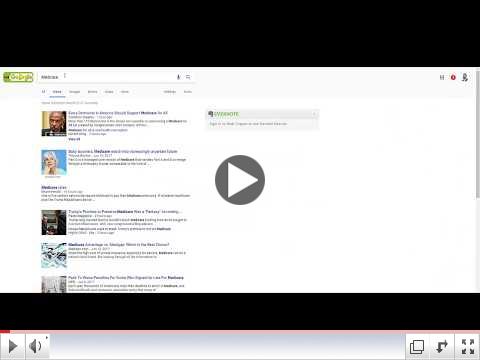Open the Tools link under the search bar

point(188,92)
